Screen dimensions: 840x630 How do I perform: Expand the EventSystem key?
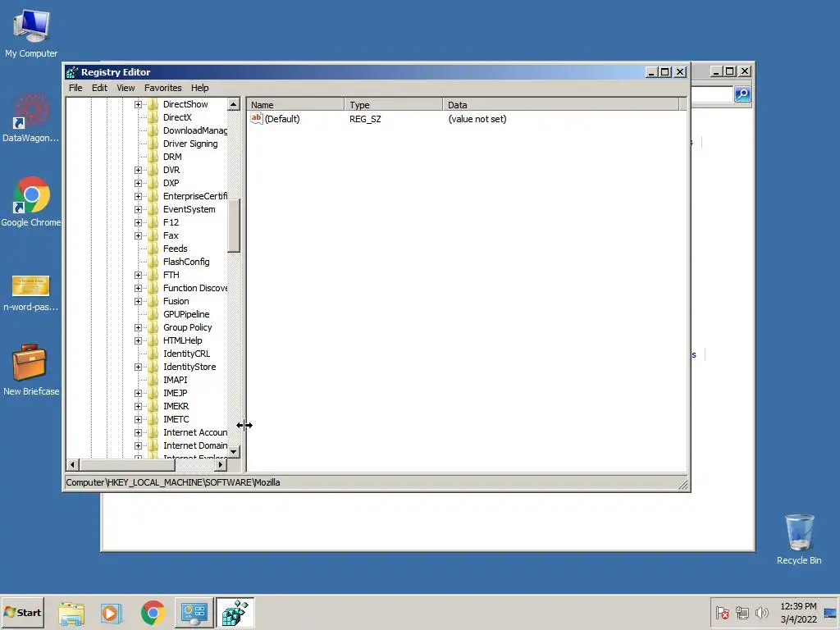point(138,209)
